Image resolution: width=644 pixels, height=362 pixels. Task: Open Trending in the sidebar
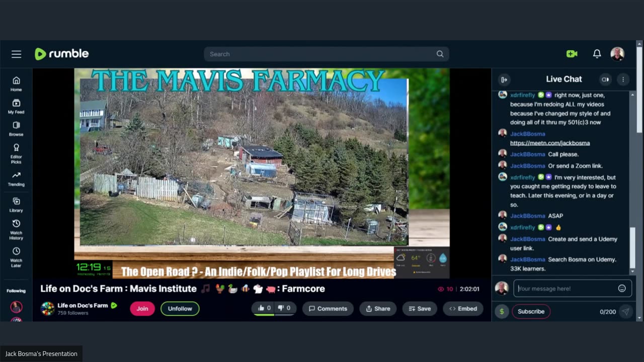point(16,178)
